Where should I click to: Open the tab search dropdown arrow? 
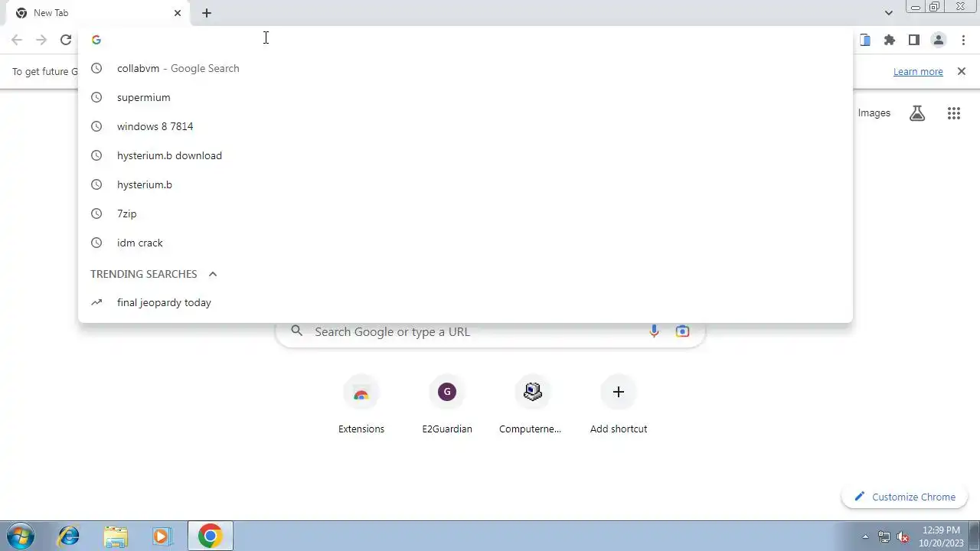coord(888,13)
